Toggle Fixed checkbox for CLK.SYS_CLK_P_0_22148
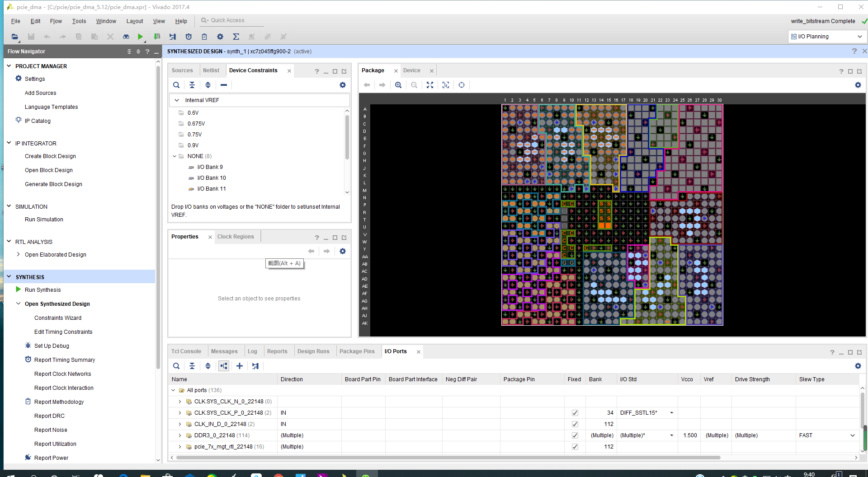868x477 pixels. (575, 413)
